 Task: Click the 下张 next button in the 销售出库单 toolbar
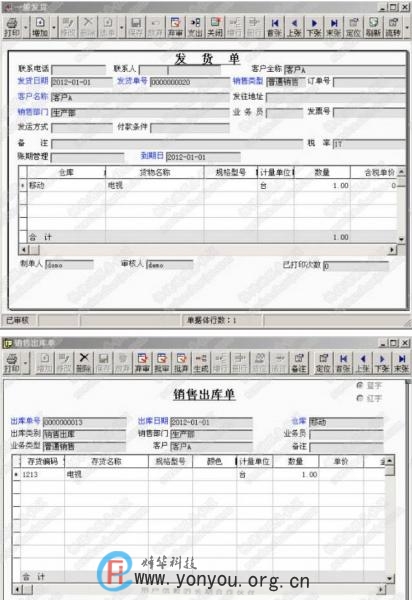coord(382,362)
